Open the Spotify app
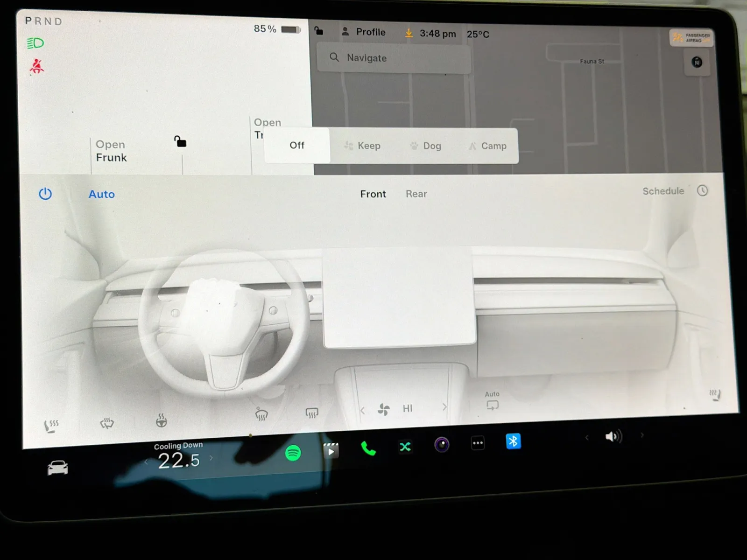Image resolution: width=747 pixels, height=560 pixels. [x=293, y=453]
